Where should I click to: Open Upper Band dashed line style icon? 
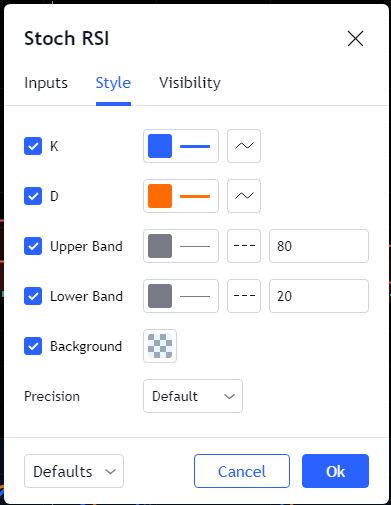pos(244,246)
